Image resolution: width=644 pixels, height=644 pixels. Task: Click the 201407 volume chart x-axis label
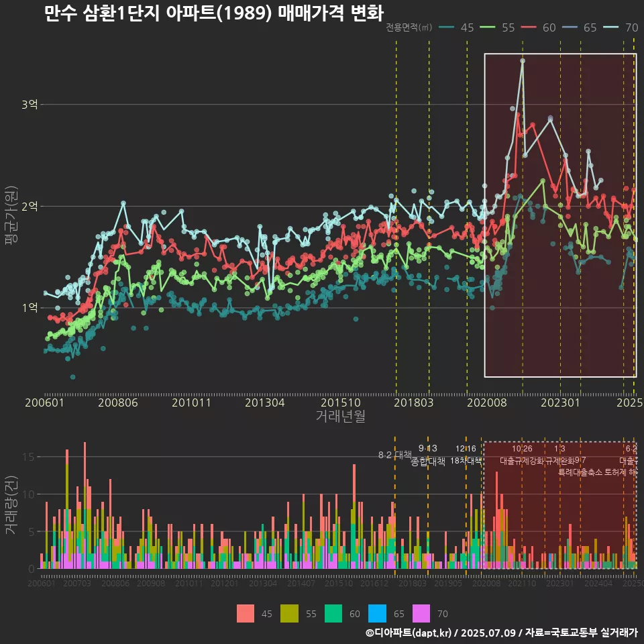[301, 583]
